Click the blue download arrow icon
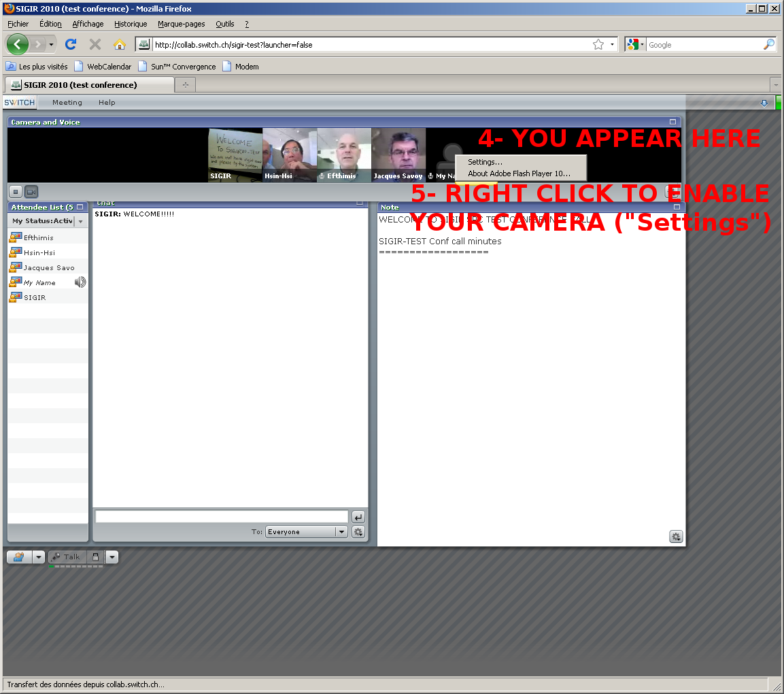This screenshot has height=694, width=784. 764,103
